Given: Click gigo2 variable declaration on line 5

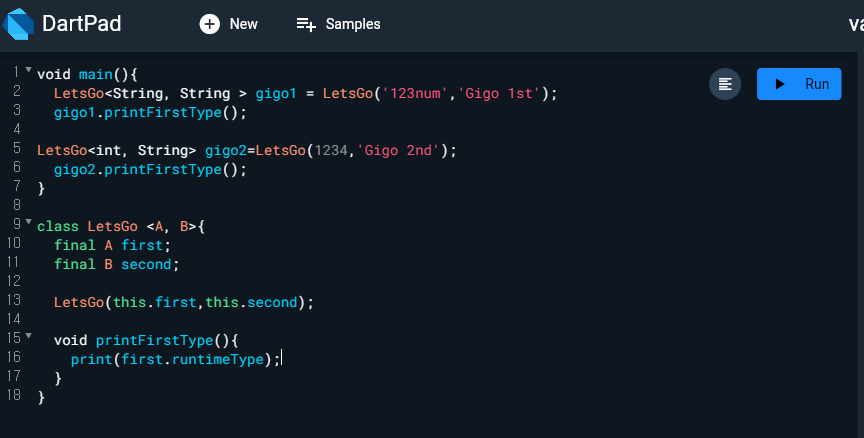Looking at the screenshot, I should point(226,150).
